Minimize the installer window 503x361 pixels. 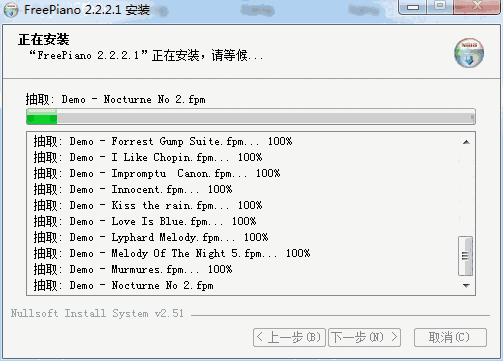click(x=413, y=7)
